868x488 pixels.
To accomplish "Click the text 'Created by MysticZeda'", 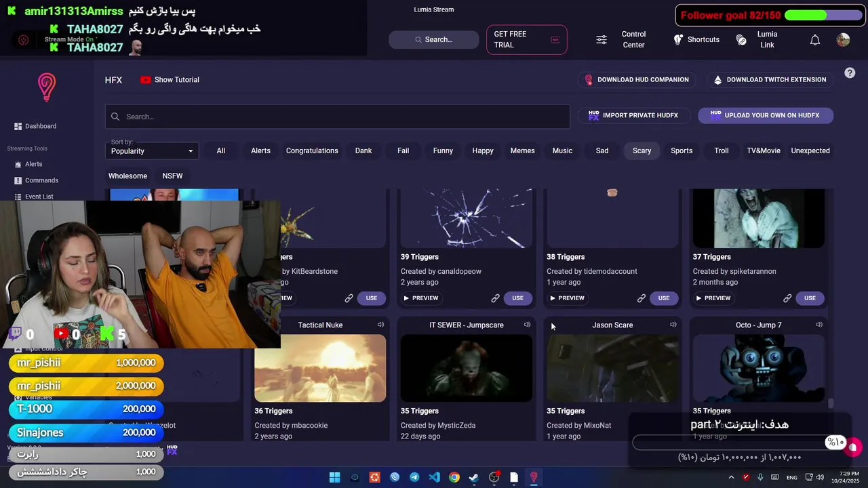I will click(x=438, y=426).
